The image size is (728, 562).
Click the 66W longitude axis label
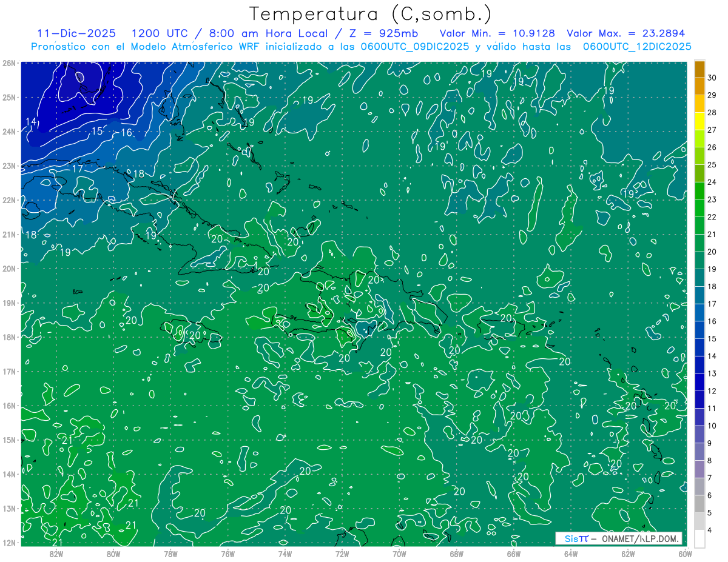click(513, 553)
